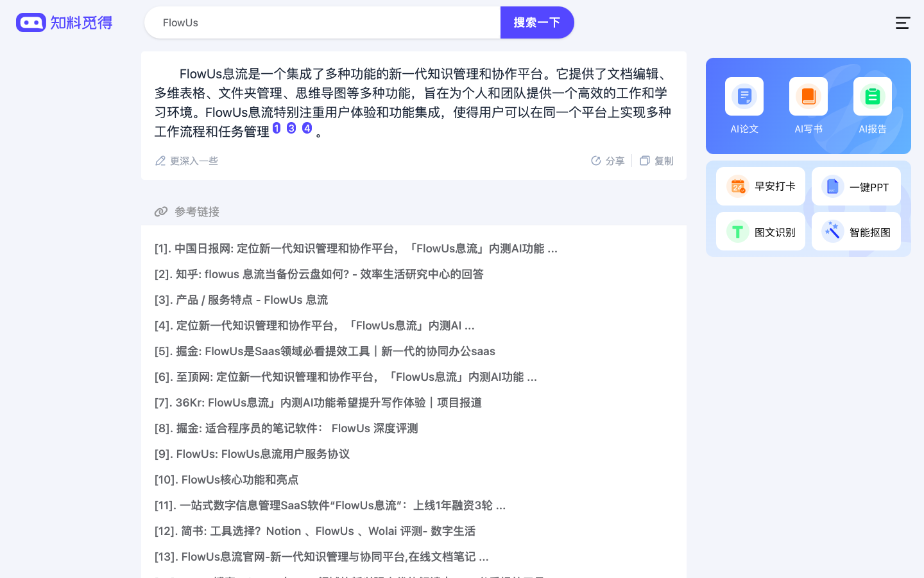924x578 pixels.
Task: Click the AI写书 label
Action: coord(809,129)
